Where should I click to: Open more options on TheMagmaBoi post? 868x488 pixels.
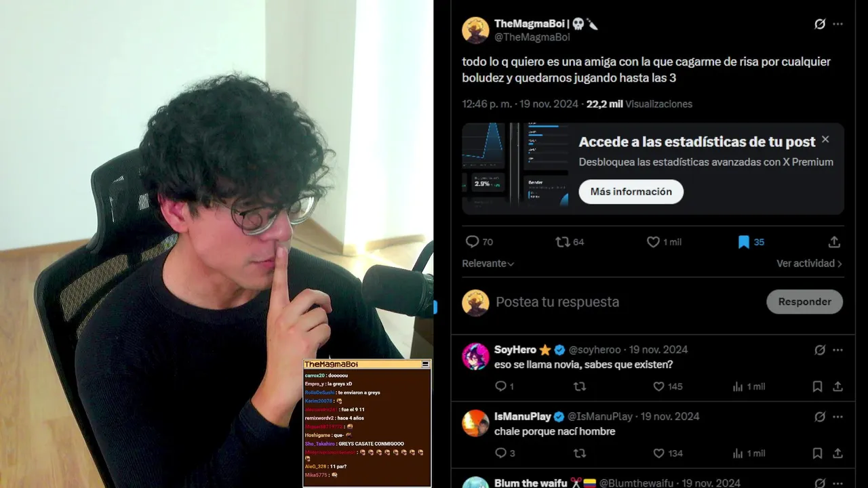[838, 24]
